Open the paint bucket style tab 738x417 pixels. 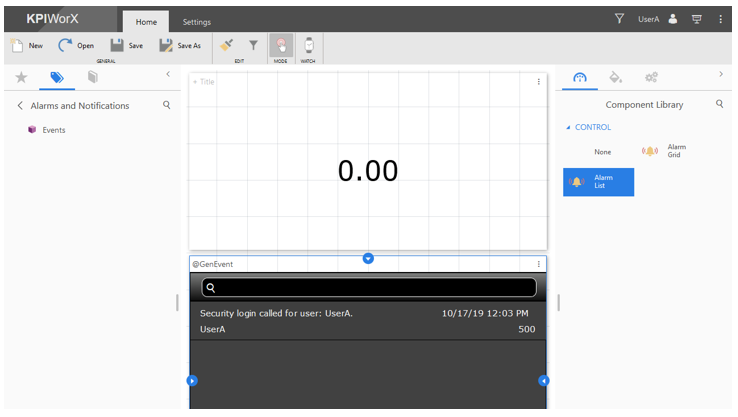(615, 77)
